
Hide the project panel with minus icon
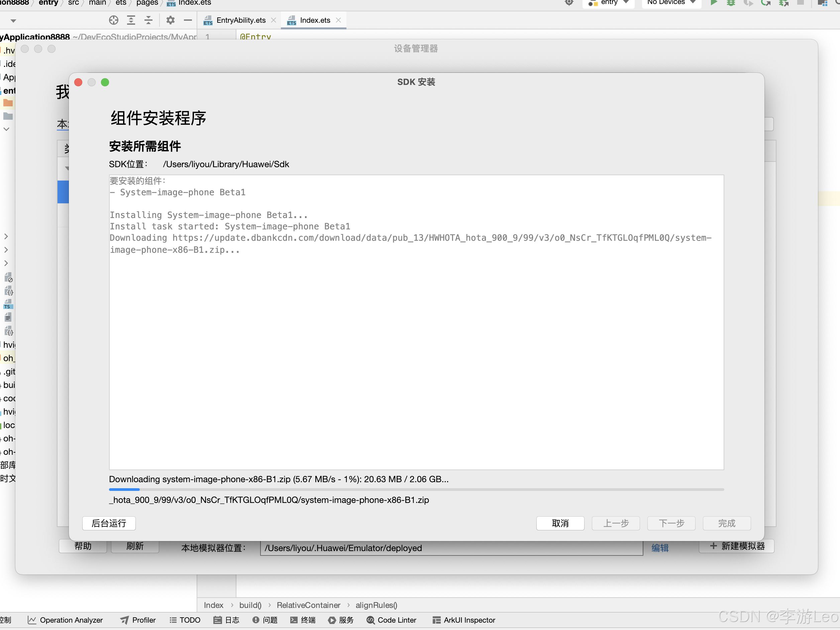coord(188,20)
